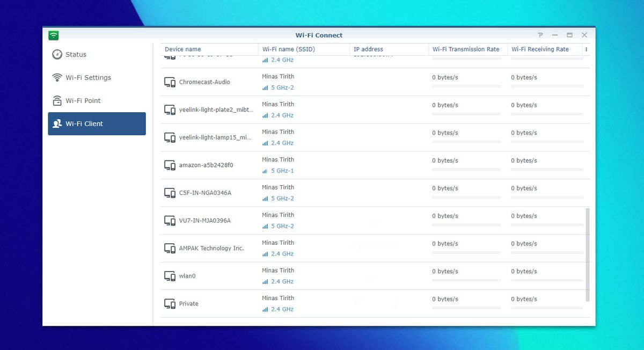Click Minas Tirith SSID in Private row

(278, 298)
